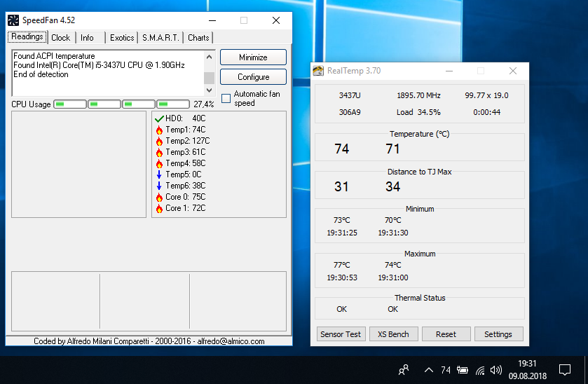Click the 1895.70 MHz value in RealTemp
Viewport: 588px width, 384px height.
tap(418, 95)
